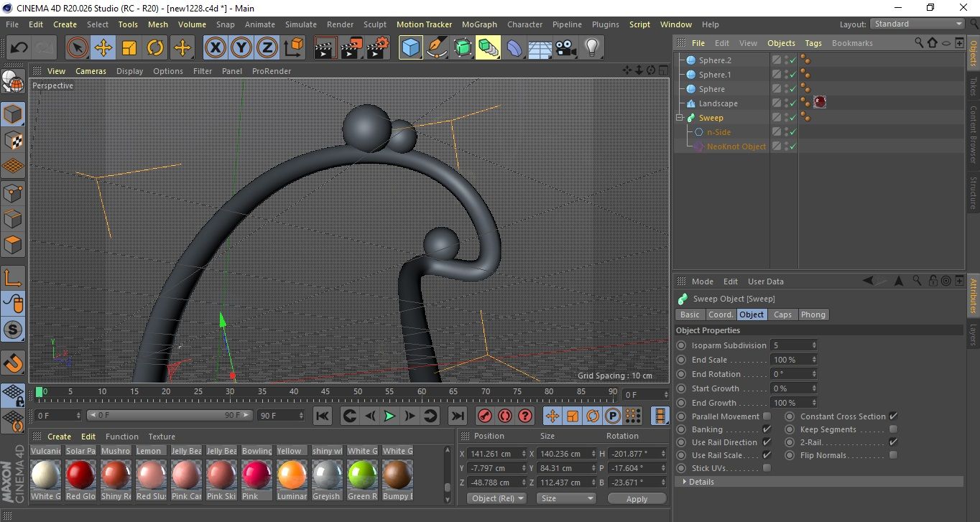
Task: Switch to Texture mode checkered cube icon
Action: (x=13, y=141)
